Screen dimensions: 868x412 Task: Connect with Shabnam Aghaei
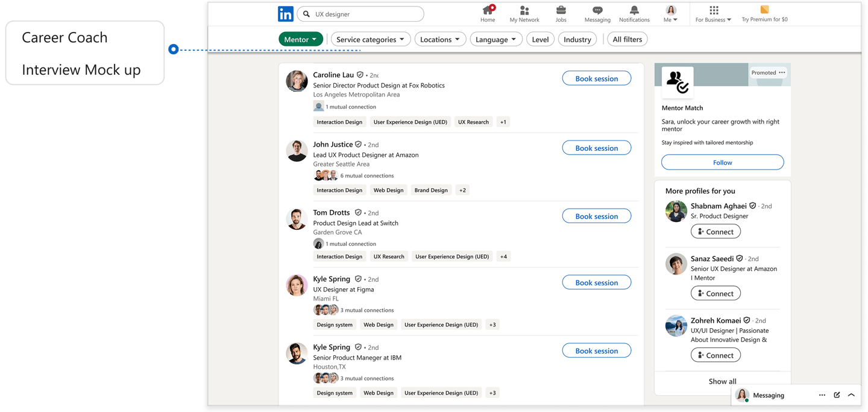coord(715,232)
